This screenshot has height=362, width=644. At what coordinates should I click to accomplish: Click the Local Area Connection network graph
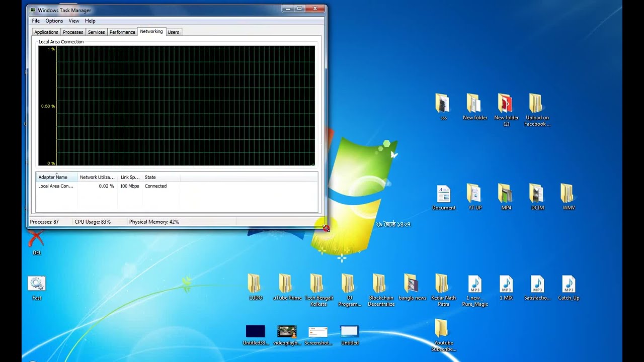click(x=177, y=106)
